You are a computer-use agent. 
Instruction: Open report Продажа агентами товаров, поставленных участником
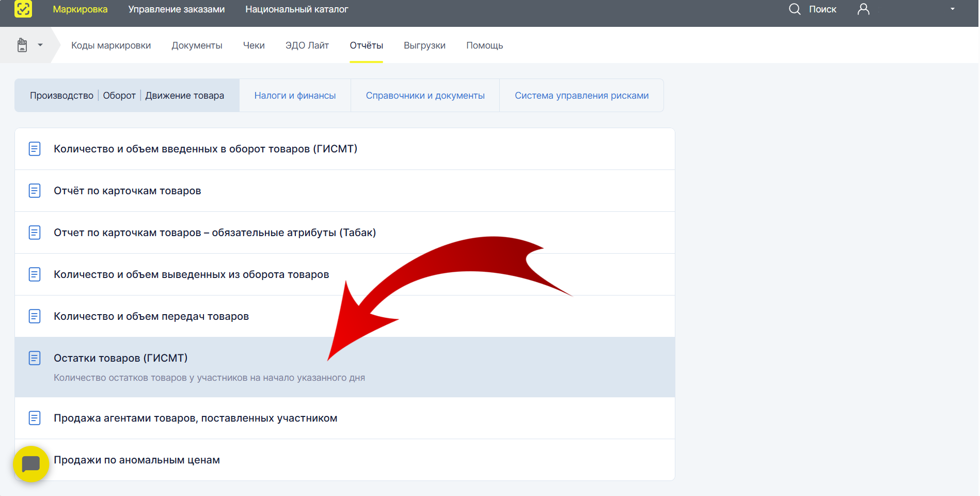pos(345,418)
